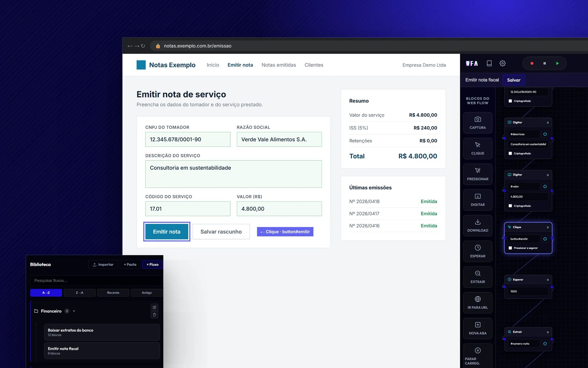Click + Pasta in Biblioteca
The height and width of the screenshot is (368, 588).
point(130,264)
